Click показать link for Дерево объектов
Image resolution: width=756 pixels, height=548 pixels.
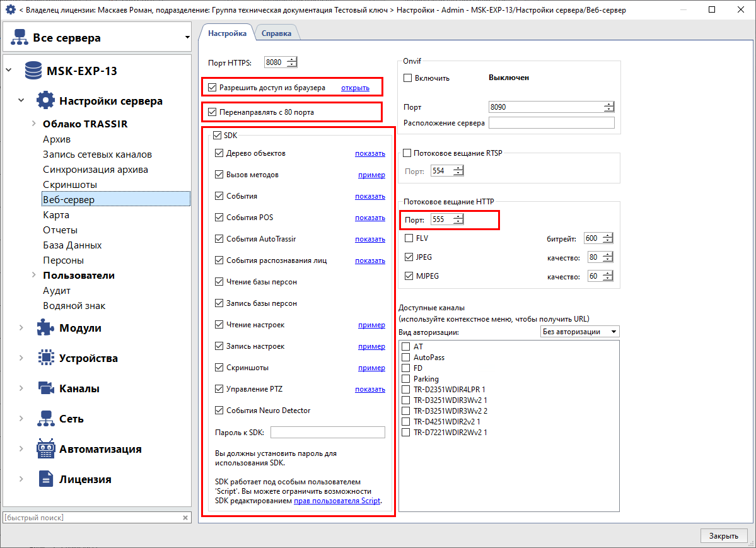(370, 153)
